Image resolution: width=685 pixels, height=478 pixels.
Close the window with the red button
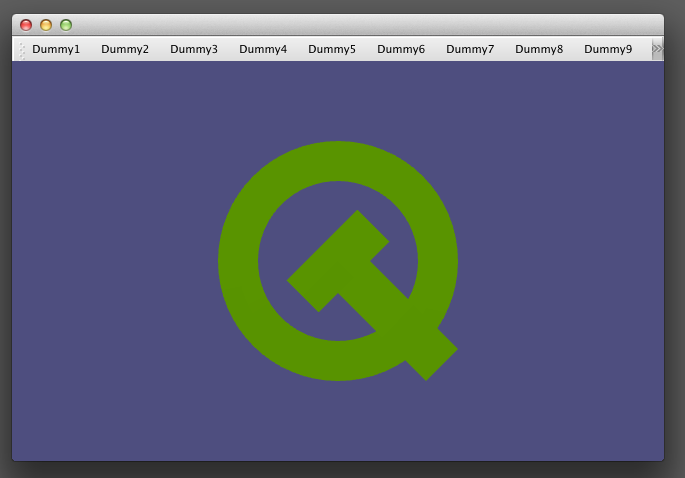(x=26, y=25)
